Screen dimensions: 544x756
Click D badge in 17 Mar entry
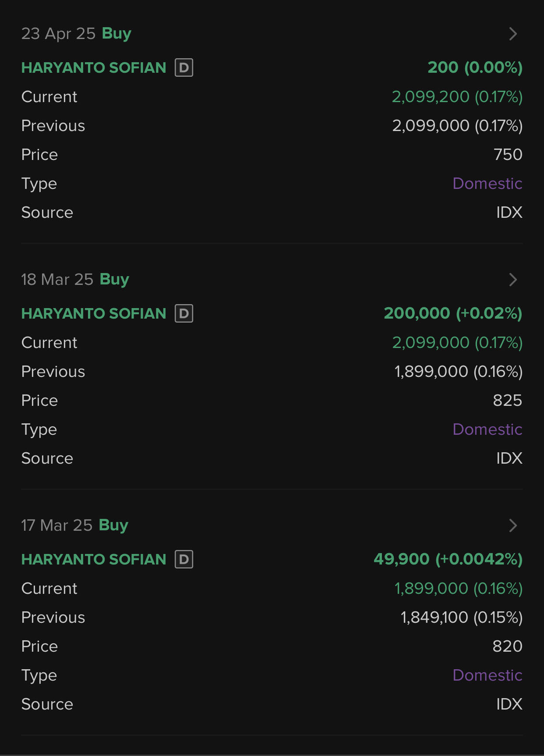click(184, 559)
